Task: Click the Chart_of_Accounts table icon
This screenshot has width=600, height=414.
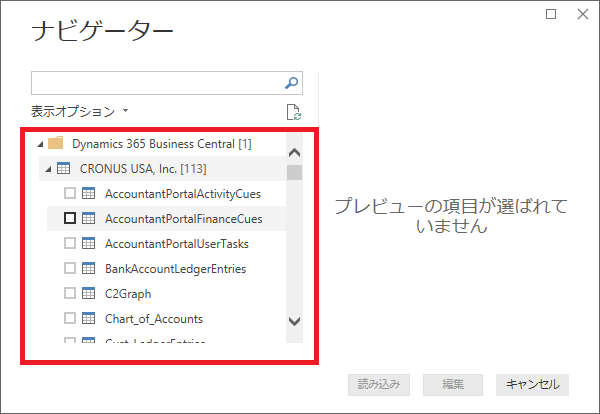Action: tap(88, 318)
